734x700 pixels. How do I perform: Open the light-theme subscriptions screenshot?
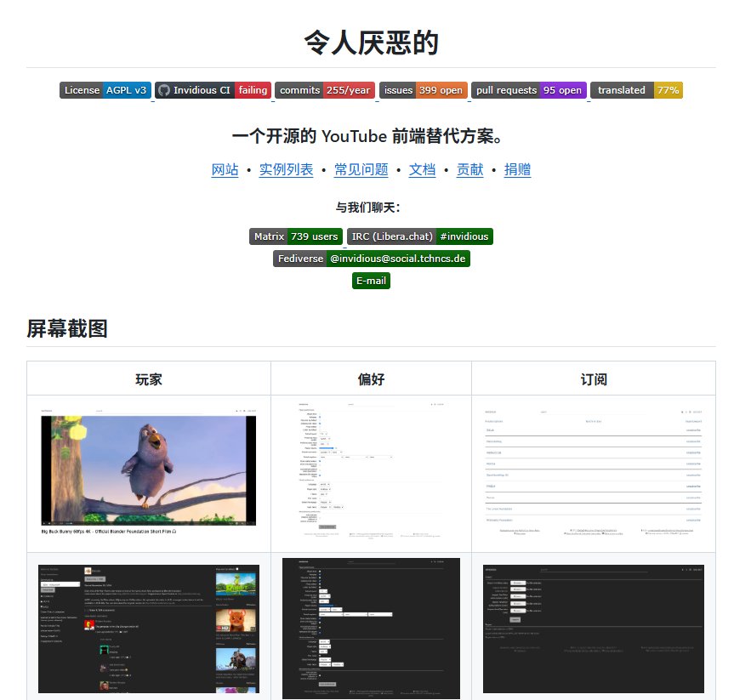click(594, 472)
